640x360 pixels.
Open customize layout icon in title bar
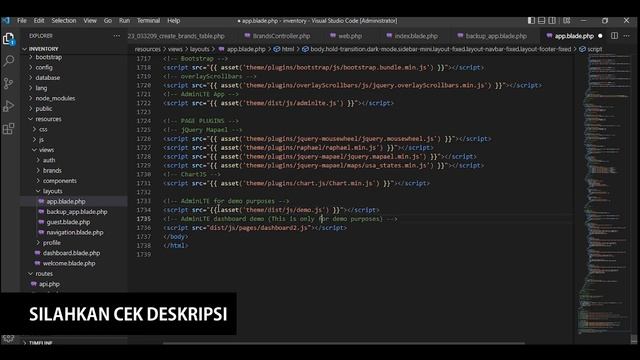click(x=567, y=20)
